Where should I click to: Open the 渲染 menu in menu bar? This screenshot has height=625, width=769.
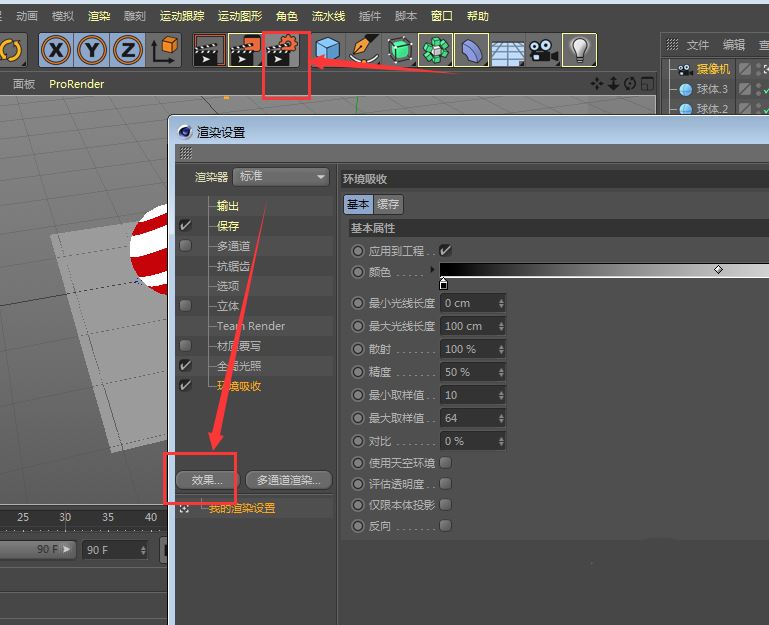tap(99, 16)
